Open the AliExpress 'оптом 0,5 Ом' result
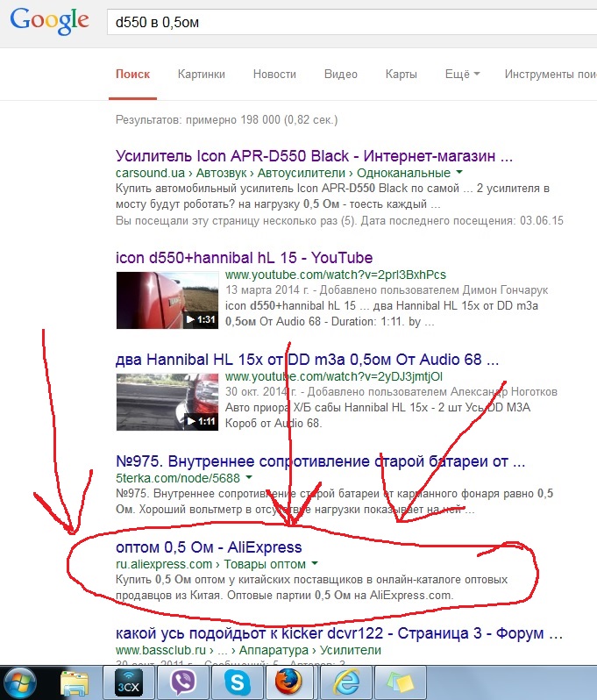 [209, 547]
